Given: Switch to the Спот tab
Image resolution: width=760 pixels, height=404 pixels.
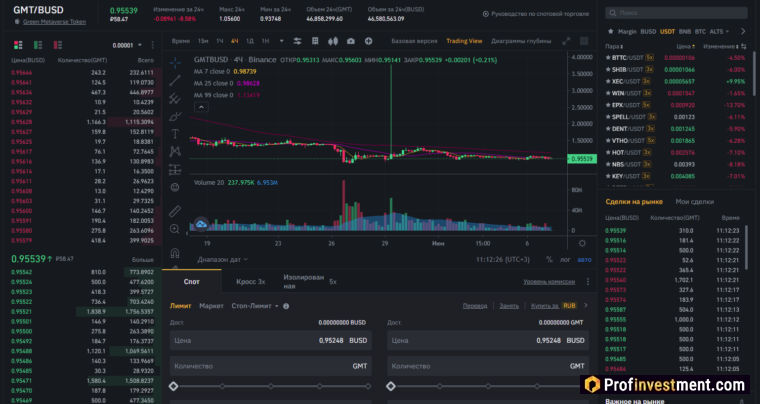Looking at the screenshot, I should click(191, 281).
